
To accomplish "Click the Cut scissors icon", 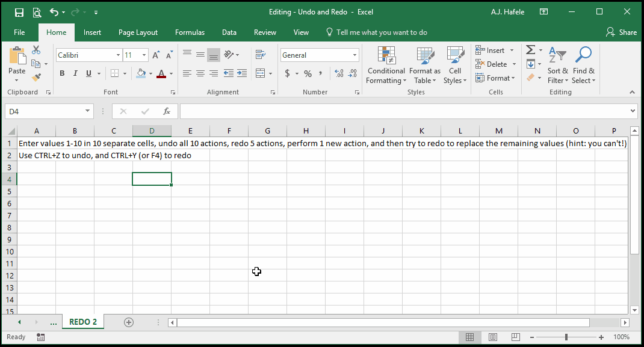I will [x=36, y=50].
